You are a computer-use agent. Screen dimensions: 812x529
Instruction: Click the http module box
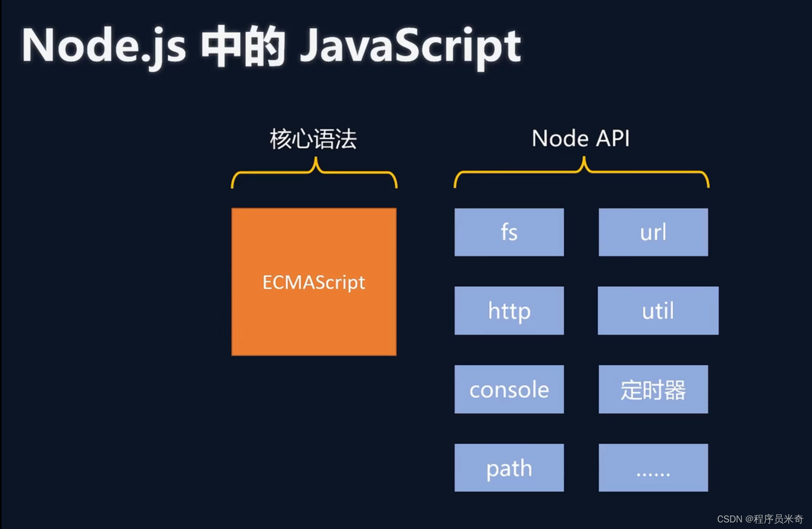509,311
